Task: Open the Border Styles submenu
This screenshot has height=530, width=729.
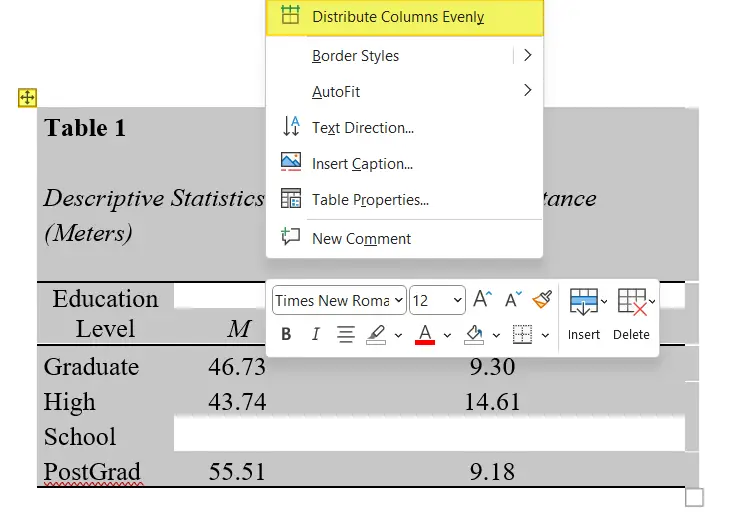Action: 404,56
